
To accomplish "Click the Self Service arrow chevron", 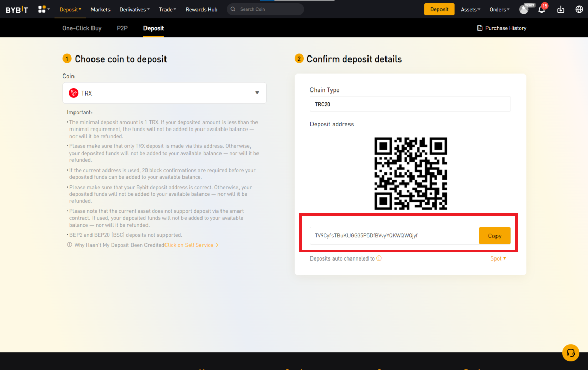I will pyautogui.click(x=217, y=245).
